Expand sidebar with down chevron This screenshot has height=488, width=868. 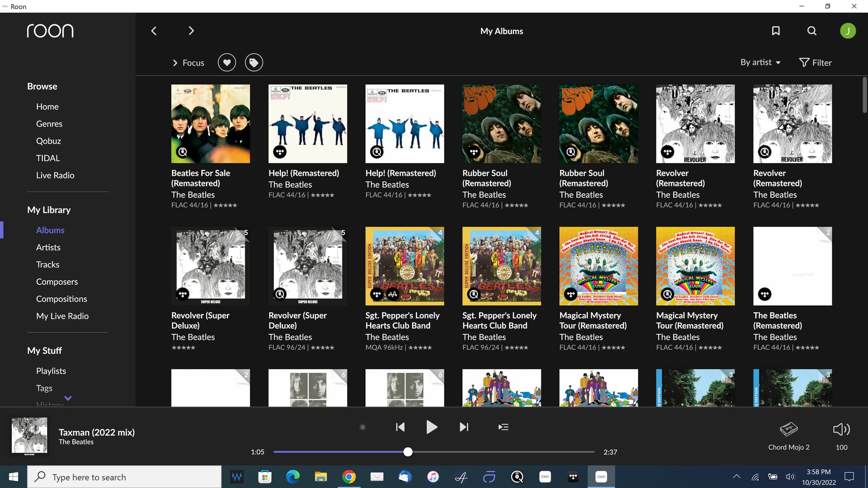68,398
